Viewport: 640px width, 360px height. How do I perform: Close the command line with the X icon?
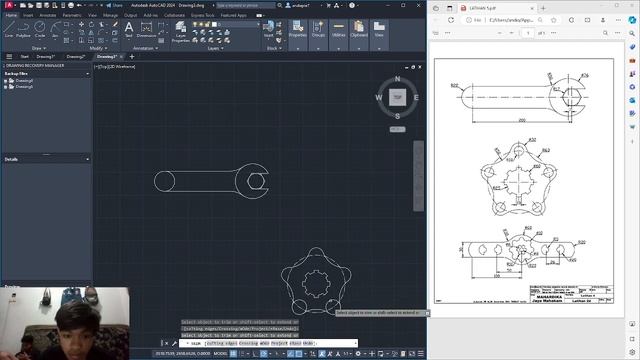point(166,343)
